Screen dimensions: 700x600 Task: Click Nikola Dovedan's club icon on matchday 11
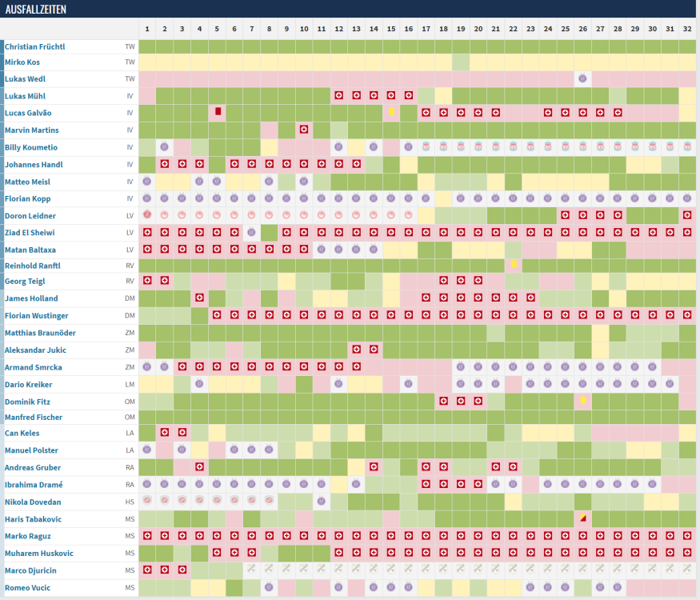pos(322,502)
